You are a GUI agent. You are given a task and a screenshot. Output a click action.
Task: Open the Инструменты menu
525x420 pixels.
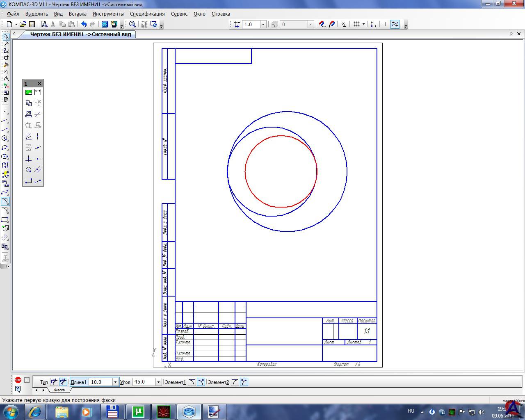[108, 14]
